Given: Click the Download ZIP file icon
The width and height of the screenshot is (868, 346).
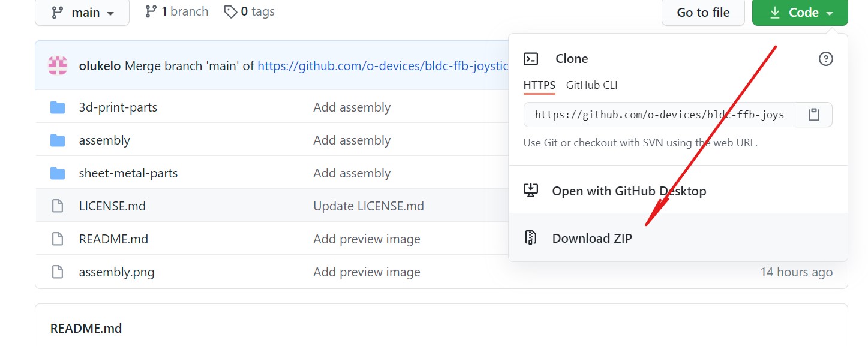Looking at the screenshot, I should click(x=530, y=238).
